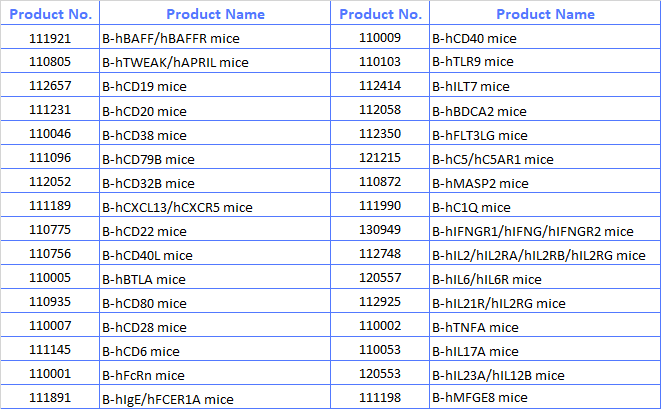Click product number 110005
The height and width of the screenshot is (409, 661).
[50, 279]
